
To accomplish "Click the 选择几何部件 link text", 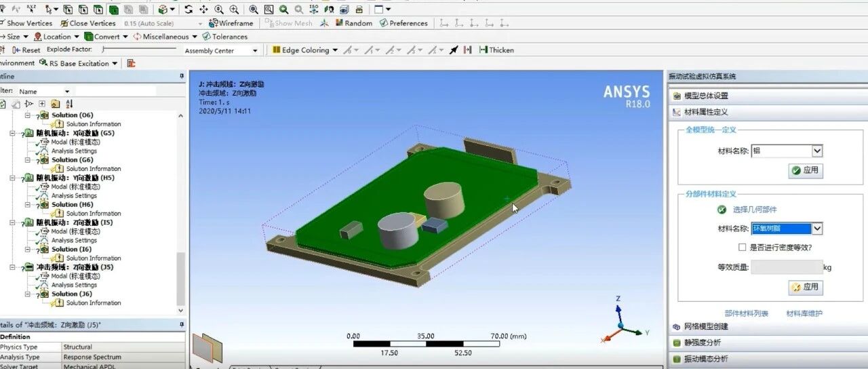I will coord(755,210).
